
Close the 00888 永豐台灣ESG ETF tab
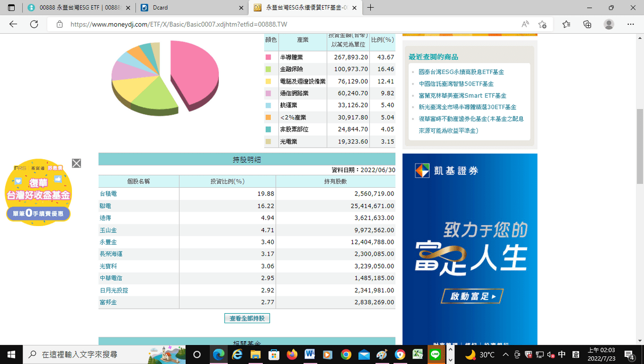pos(128,8)
